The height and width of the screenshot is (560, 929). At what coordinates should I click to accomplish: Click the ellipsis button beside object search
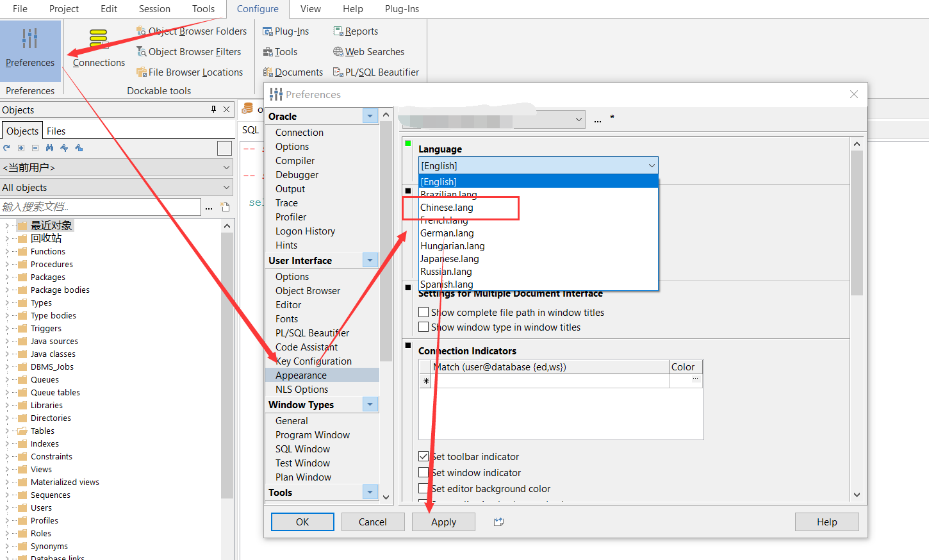tap(209, 207)
